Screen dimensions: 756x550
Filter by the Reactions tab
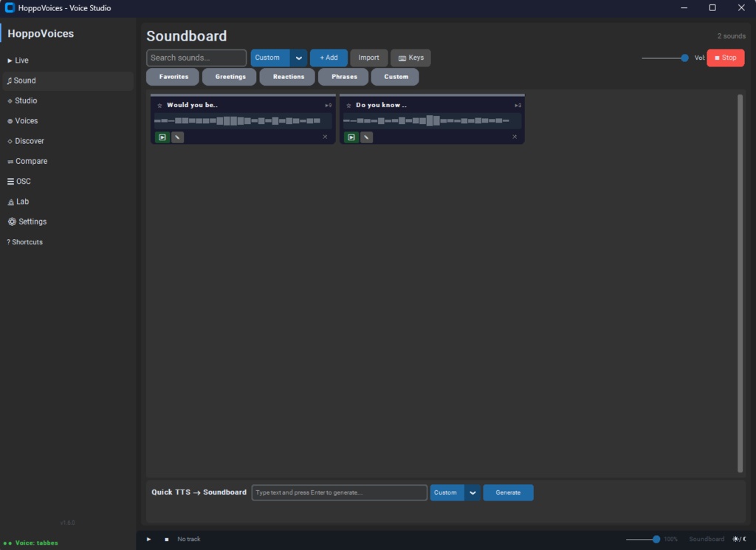(x=288, y=77)
